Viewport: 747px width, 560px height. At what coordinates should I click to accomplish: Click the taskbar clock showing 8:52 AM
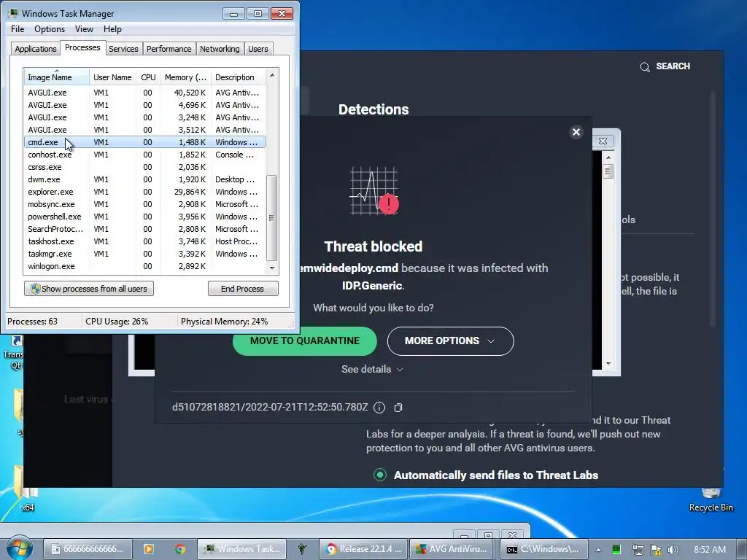pyautogui.click(x=710, y=550)
